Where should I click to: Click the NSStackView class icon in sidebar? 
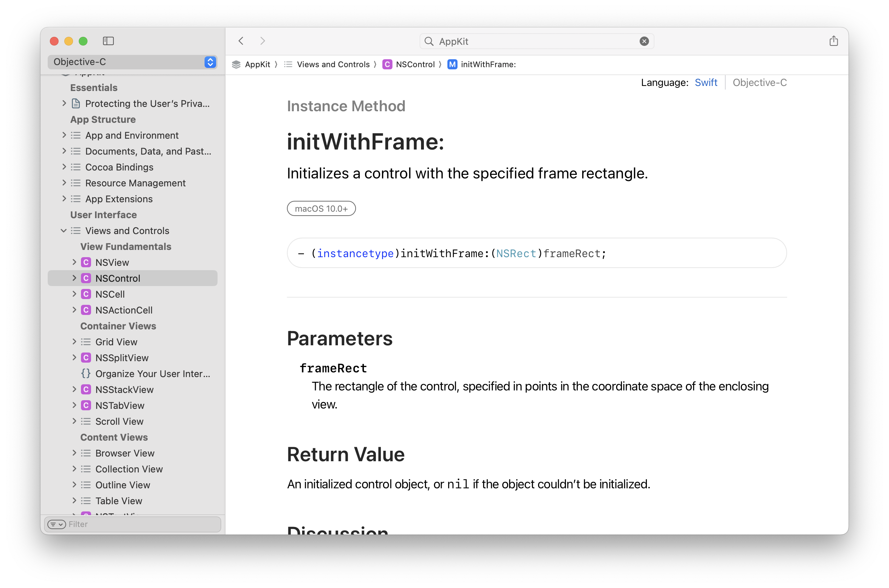[86, 389]
